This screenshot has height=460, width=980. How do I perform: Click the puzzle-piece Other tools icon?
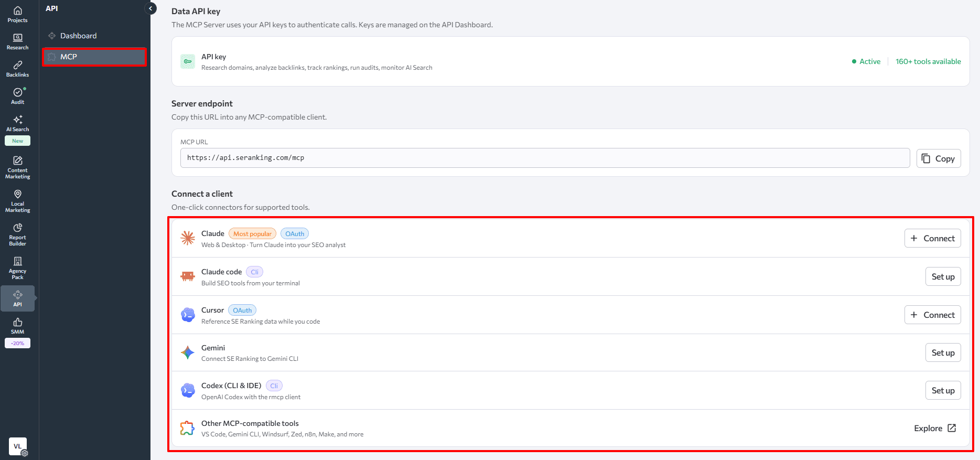188,428
